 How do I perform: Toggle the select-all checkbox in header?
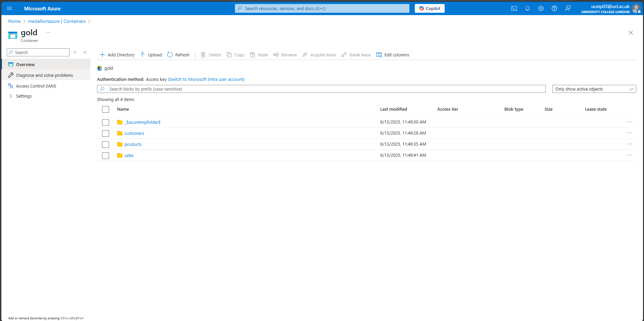(105, 109)
